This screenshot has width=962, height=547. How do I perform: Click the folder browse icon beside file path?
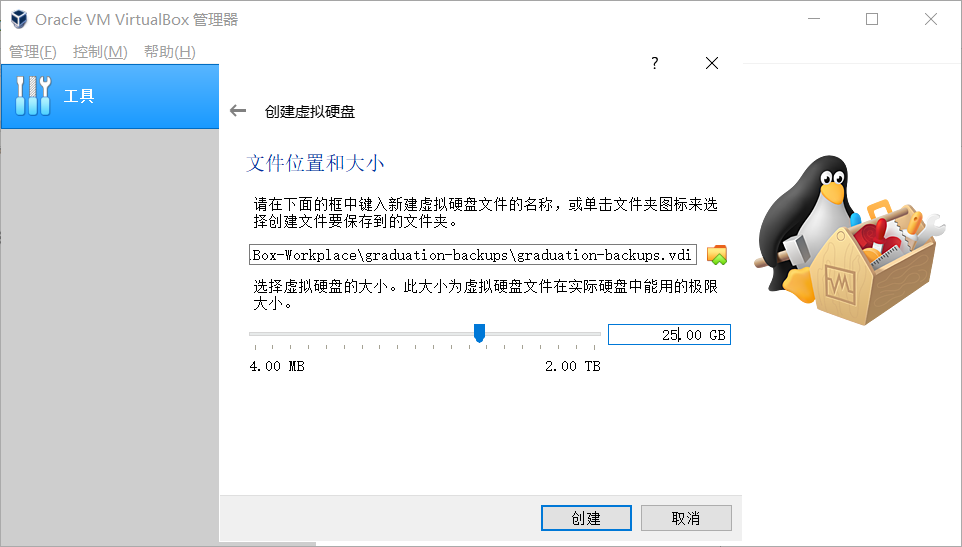(717, 254)
